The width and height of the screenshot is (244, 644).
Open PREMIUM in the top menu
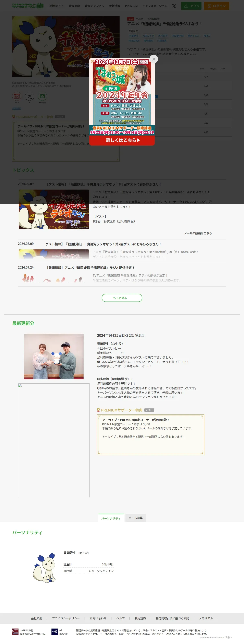click(x=131, y=6)
